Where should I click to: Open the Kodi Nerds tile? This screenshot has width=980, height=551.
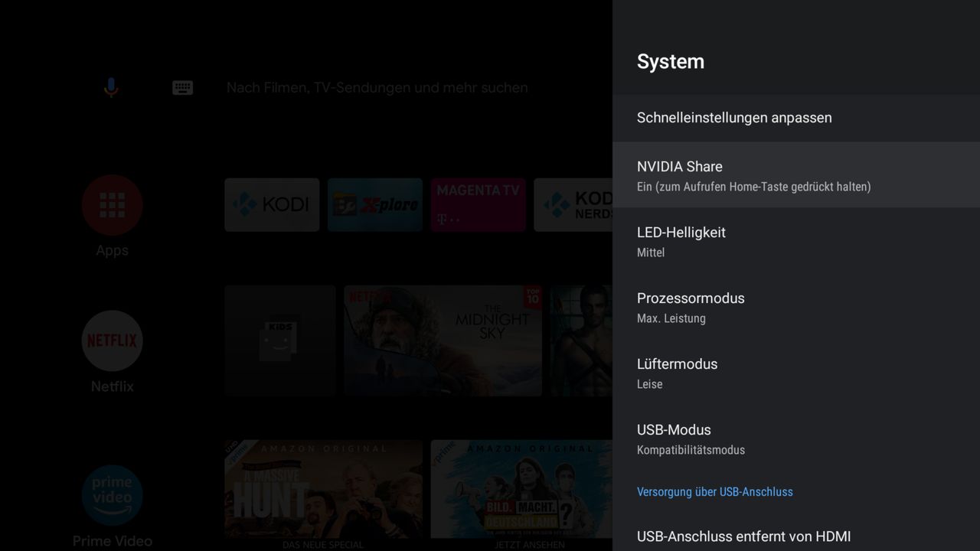click(x=573, y=204)
